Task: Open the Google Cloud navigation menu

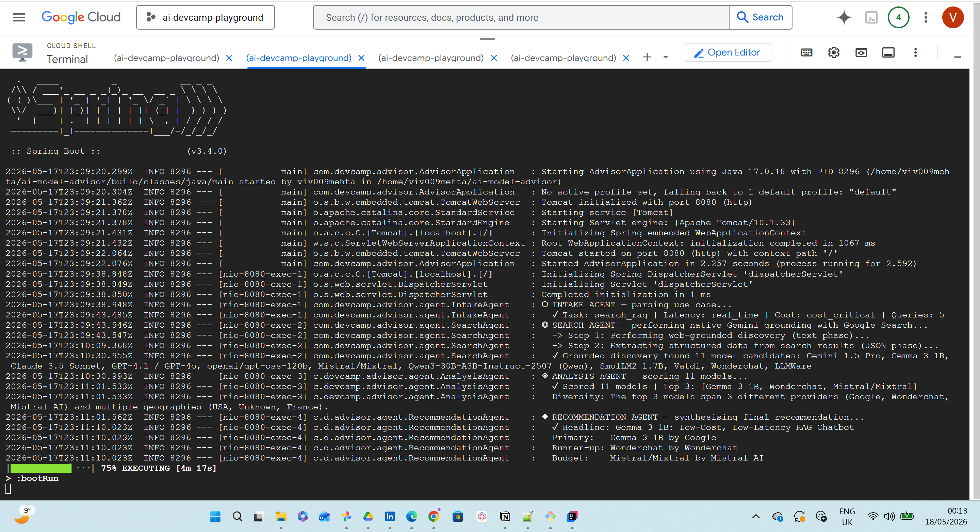Action: (19, 17)
